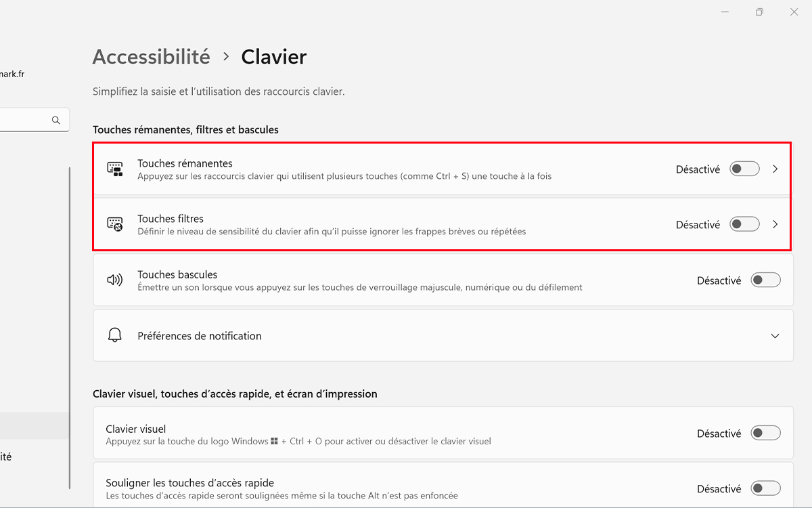
Task: Minimize the Settings window
Action: (x=725, y=12)
